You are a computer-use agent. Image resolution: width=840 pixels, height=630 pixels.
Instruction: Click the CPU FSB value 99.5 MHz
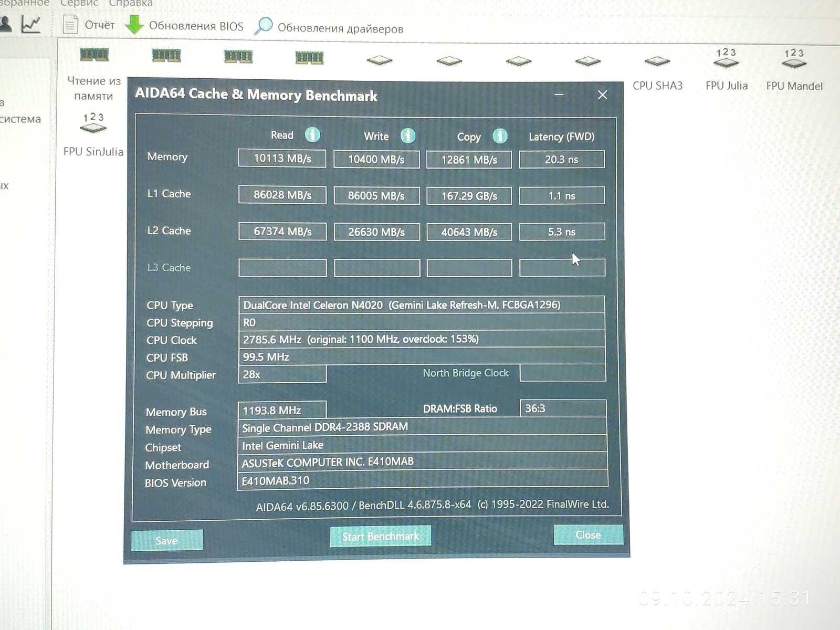tap(422, 356)
